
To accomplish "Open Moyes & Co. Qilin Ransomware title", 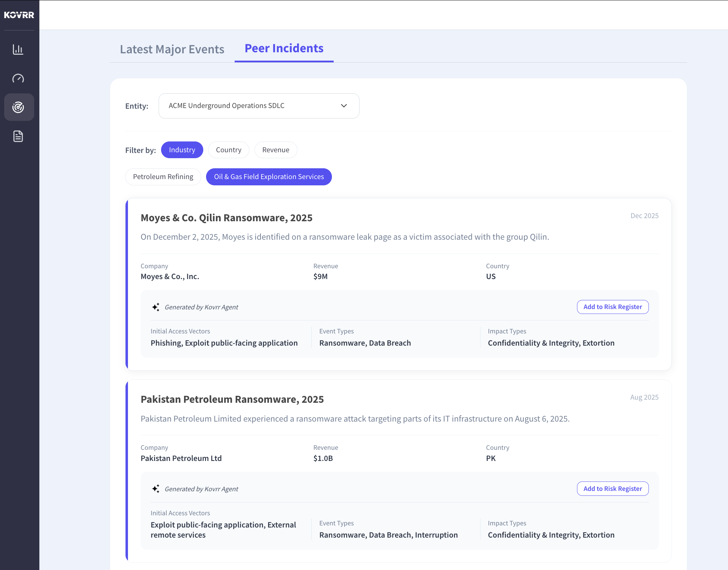I will (x=227, y=218).
